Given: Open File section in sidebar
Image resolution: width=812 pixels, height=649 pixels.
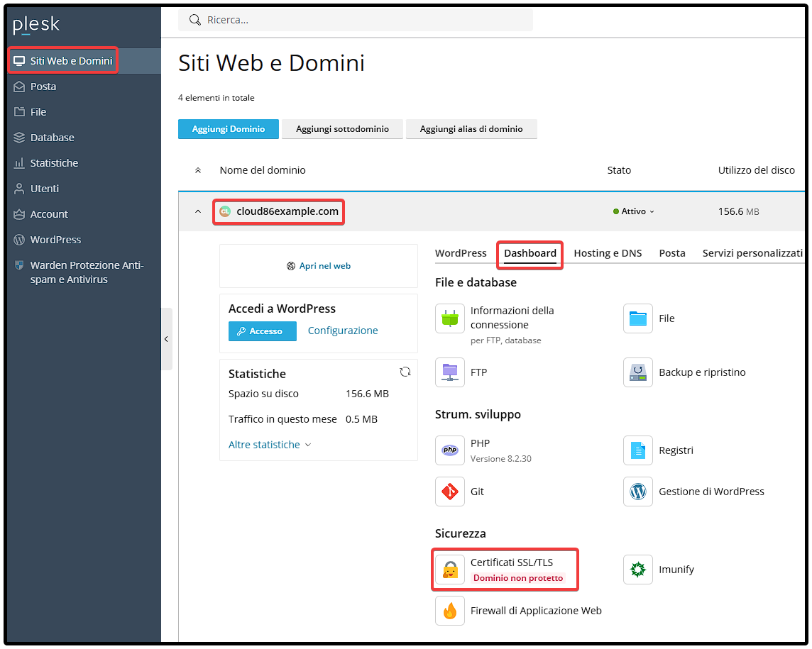Looking at the screenshot, I should [83, 112].
